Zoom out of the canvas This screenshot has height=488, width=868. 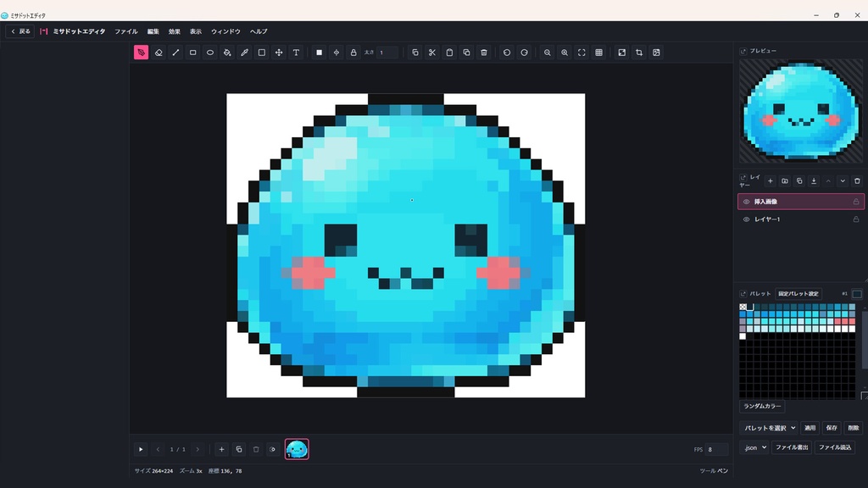pos(547,53)
